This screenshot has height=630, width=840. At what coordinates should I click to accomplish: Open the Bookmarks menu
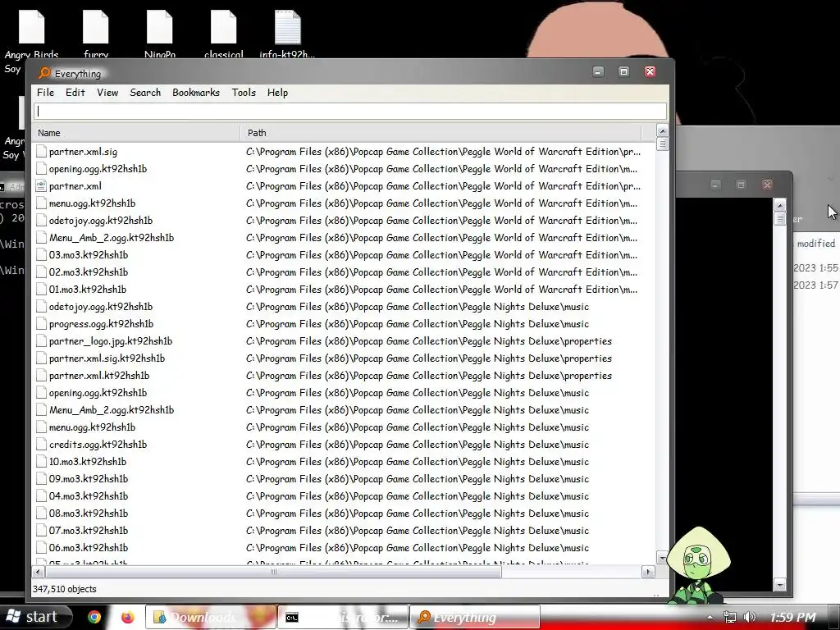pyautogui.click(x=196, y=93)
